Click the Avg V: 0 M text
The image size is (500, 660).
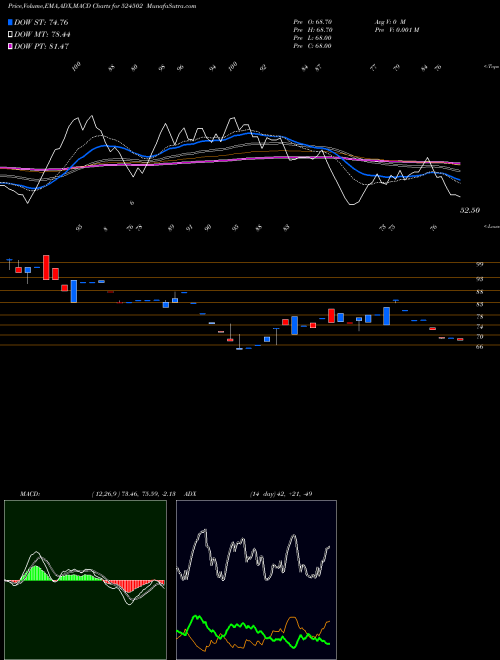[x=389, y=22]
